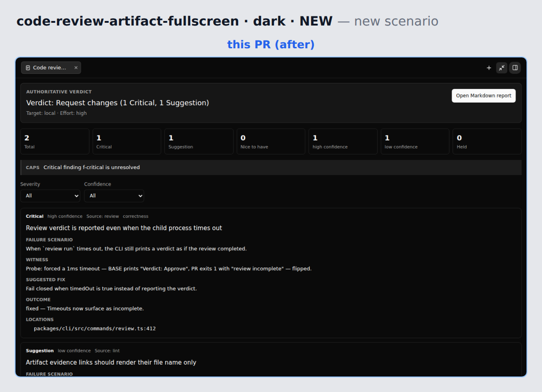Click the Suggestion severity badge
Image resolution: width=542 pixels, height=392 pixels.
[40, 351]
